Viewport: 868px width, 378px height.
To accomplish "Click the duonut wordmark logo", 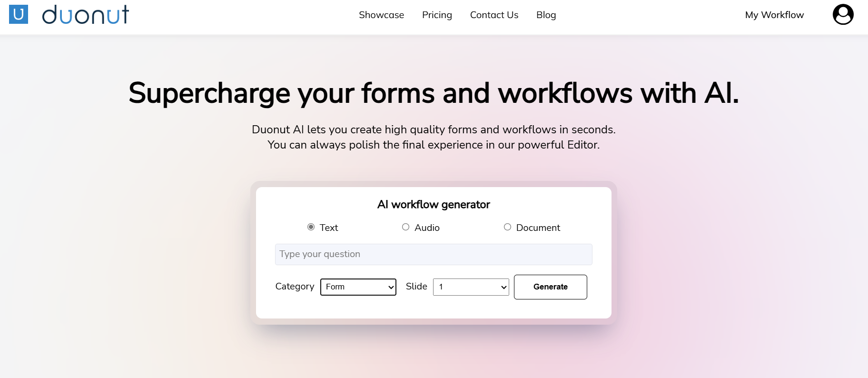I will pos(86,15).
